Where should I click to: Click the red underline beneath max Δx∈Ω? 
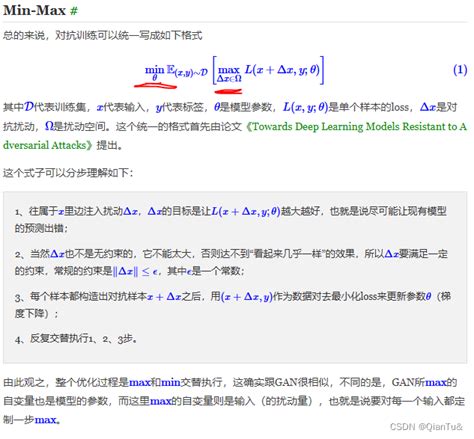(x=228, y=91)
